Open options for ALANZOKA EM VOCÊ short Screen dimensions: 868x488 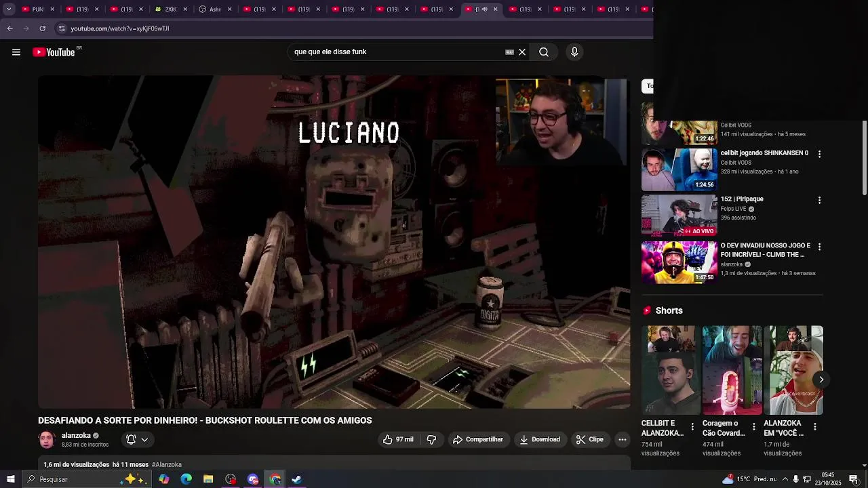pos(814,426)
